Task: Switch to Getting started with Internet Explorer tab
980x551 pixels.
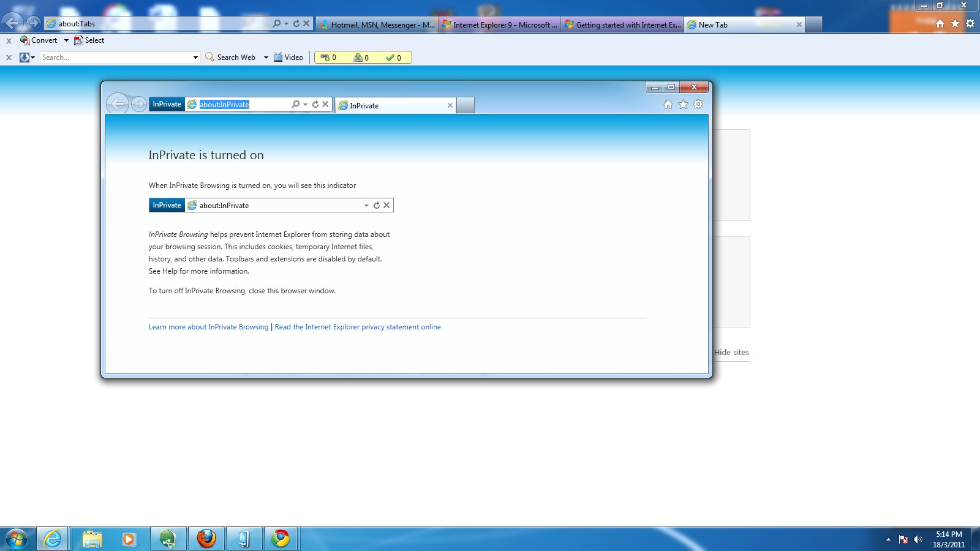Action: coord(622,25)
